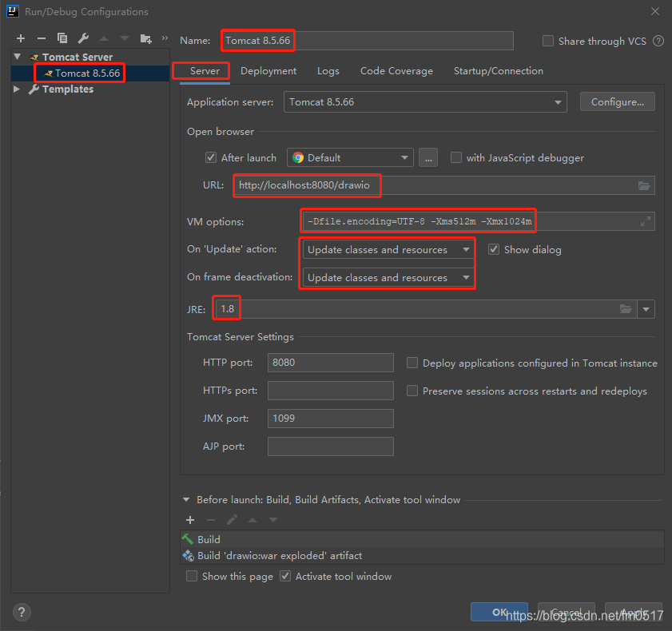The width and height of the screenshot is (672, 631).
Task: Click the Apply button
Action: (634, 612)
